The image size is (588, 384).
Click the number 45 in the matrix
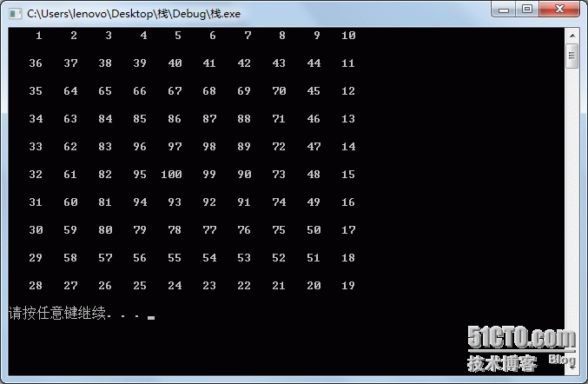[314, 91]
